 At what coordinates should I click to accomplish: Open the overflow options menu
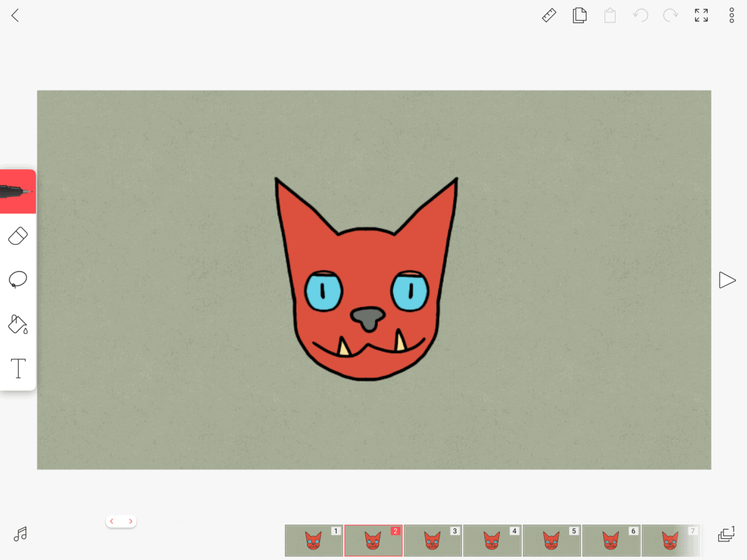tap(731, 16)
